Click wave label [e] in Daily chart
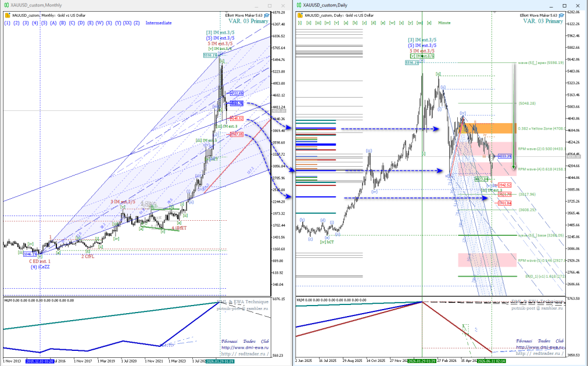 tap(383, 23)
